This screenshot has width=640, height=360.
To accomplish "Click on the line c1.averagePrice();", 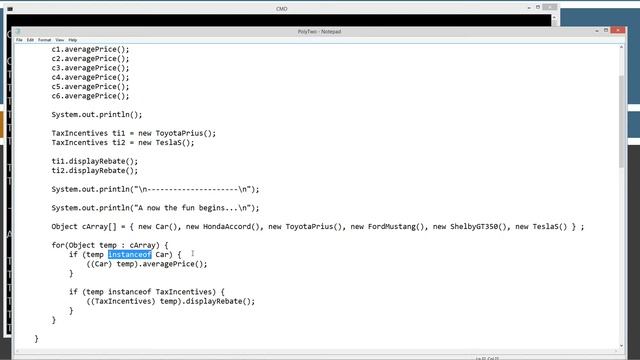I will (90, 49).
